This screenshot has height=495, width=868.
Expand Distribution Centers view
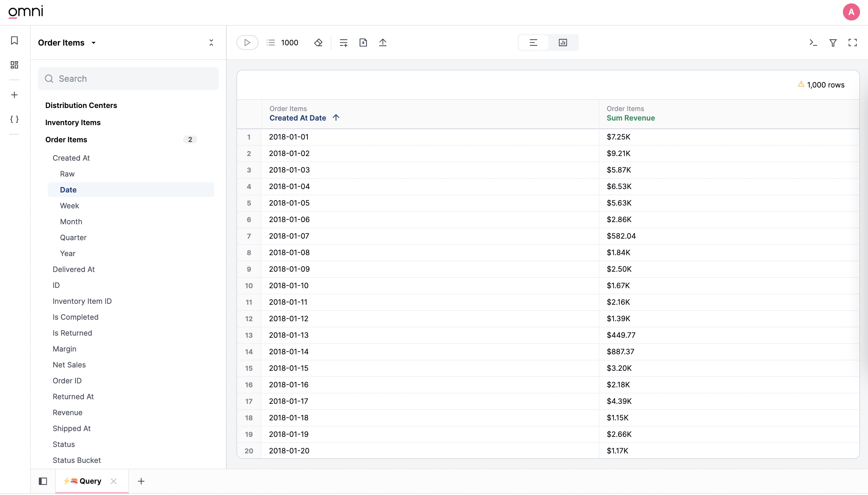coord(81,105)
